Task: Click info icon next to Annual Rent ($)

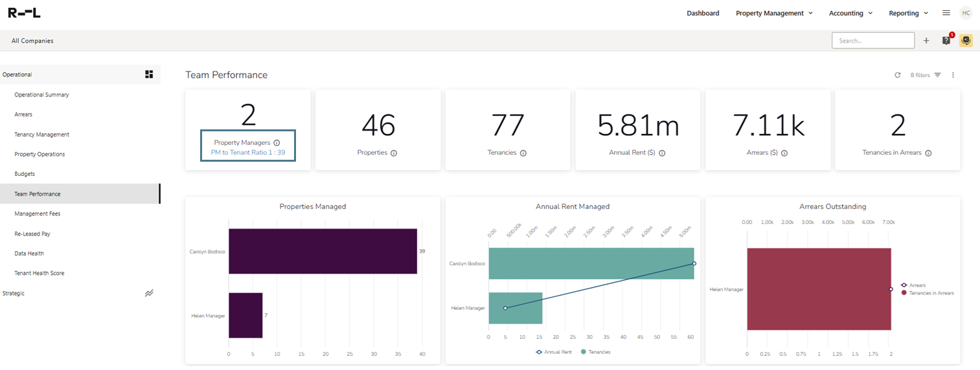Action: [x=662, y=153]
